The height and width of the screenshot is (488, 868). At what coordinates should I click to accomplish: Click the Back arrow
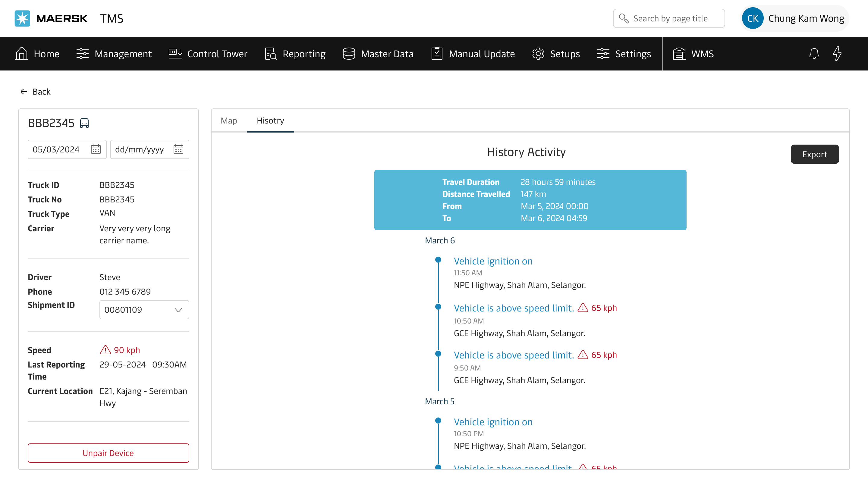point(24,92)
